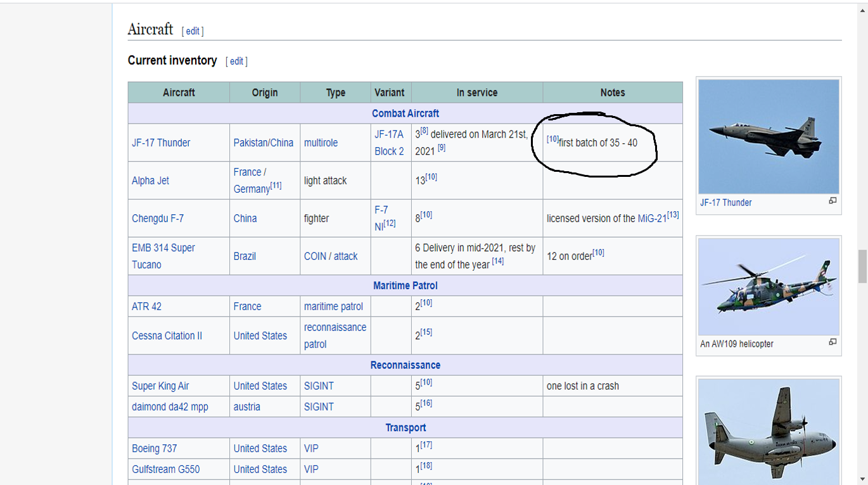The height and width of the screenshot is (485, 868).
Task: Open citation [11] beside Germany
Action: coord(276,186)
